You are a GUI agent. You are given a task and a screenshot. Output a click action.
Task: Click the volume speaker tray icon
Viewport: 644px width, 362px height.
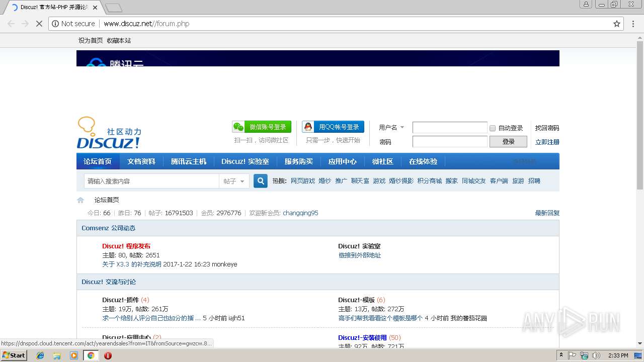(x=596, y=355)
